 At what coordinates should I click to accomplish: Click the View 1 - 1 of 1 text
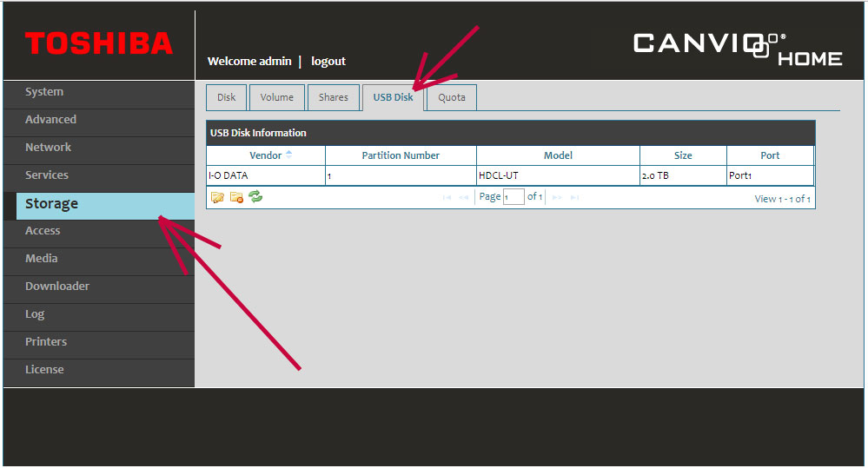pos(782,199)
